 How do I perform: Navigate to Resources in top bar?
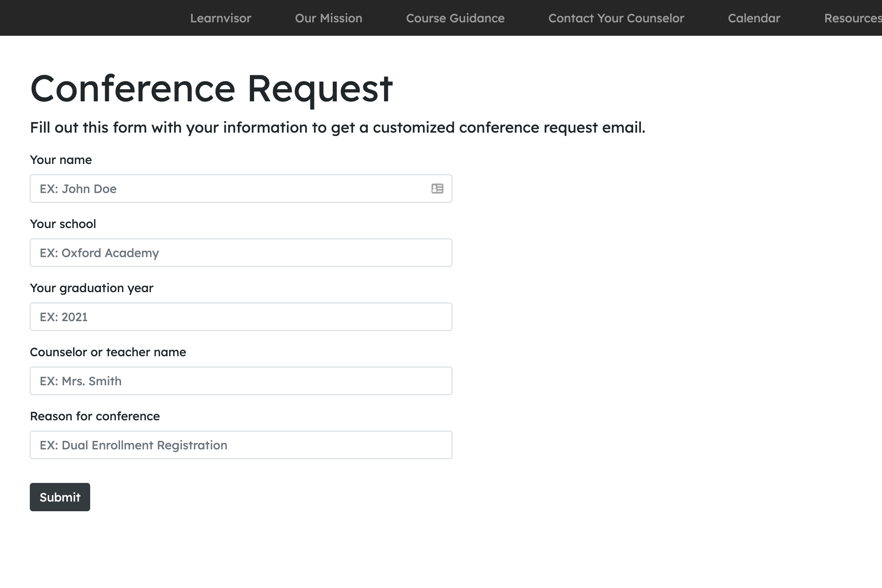point(852,18)
